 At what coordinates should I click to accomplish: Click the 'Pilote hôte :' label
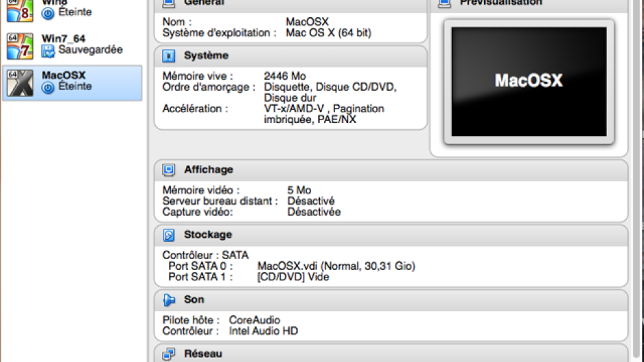191,320
